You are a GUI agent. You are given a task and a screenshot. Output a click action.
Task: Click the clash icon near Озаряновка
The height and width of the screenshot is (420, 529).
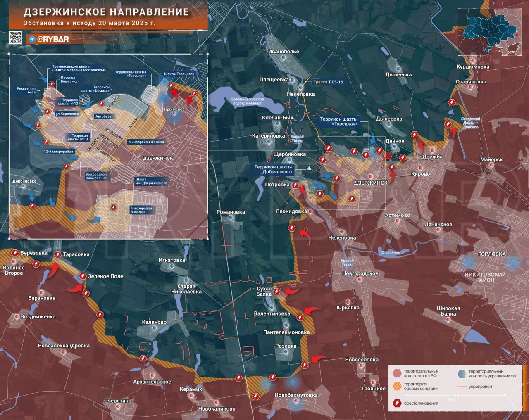point(452,103)
